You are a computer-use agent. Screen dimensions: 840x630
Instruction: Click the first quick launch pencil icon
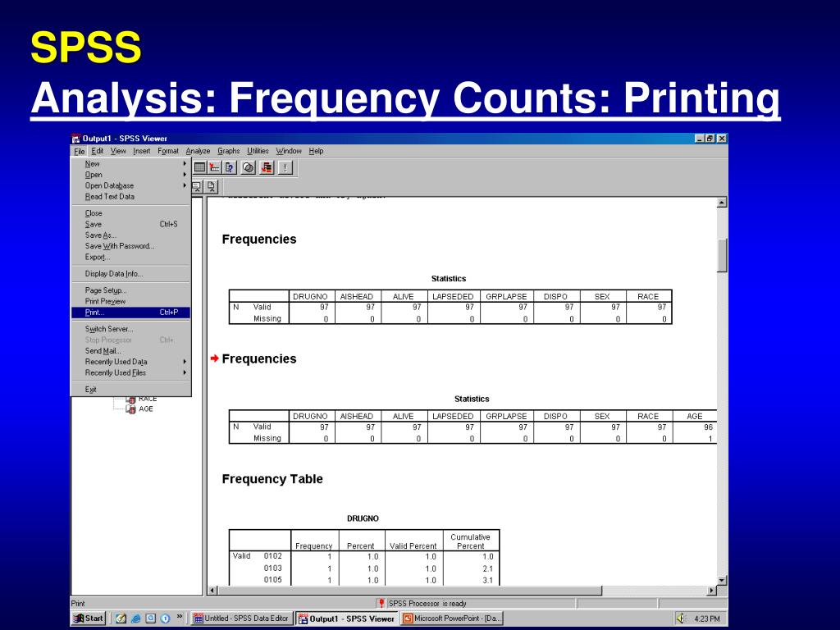pyautogui.click(x=121, y=619)
